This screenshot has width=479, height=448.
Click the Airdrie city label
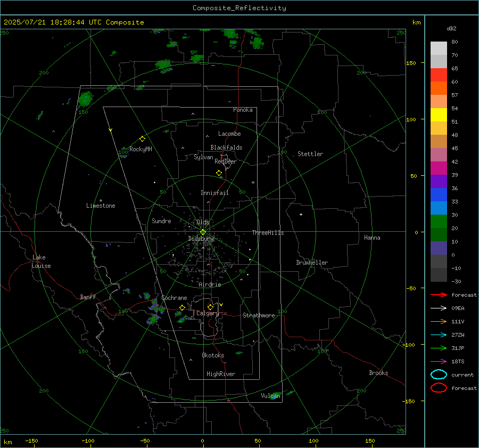pyautogui.click(x=210, y=284)
